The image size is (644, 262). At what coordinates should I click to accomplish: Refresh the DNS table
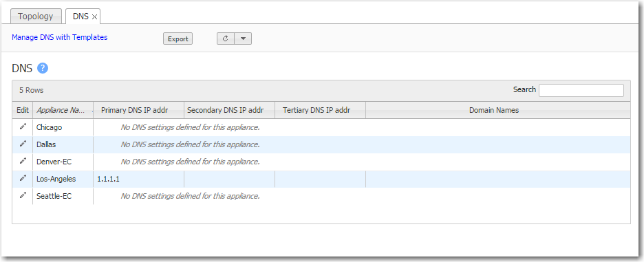(226, 39)
